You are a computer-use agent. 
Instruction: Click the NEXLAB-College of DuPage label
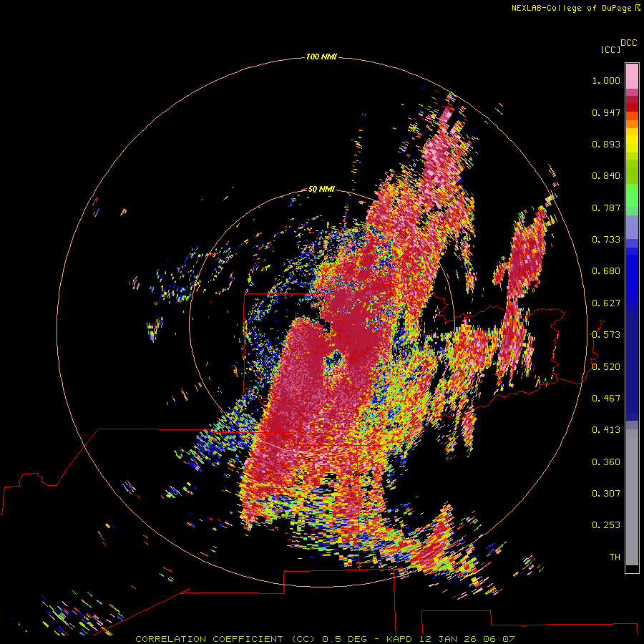click(575, 8)
